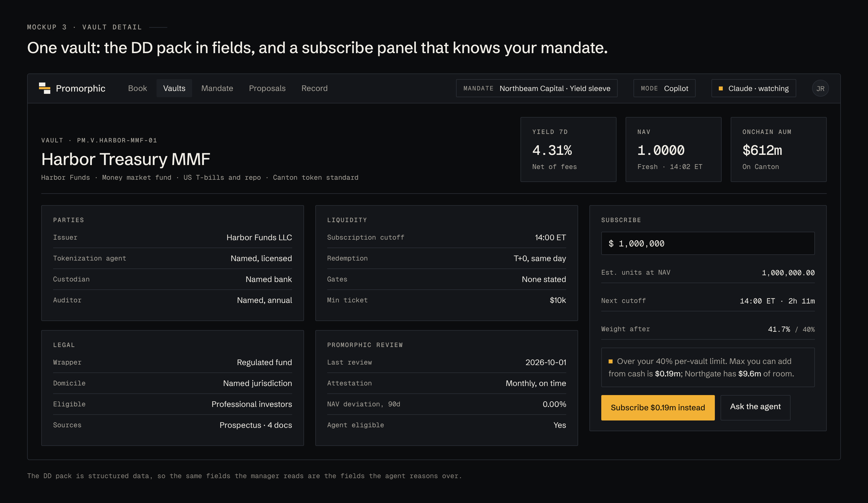Click the NAV 1.0000 card
Image resolution: width=868 pixels, height=503 pixels.
tap(673, 149)
